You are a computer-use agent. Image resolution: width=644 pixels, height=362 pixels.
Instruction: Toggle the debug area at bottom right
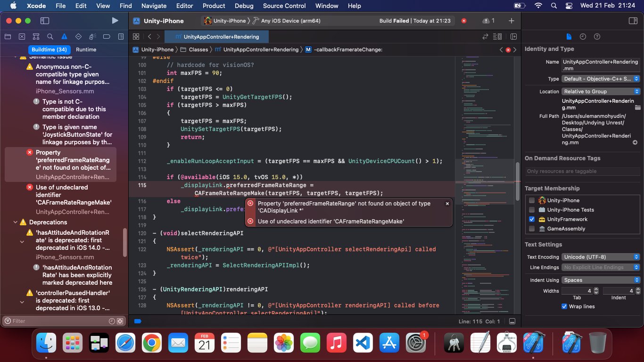pos(512,321)
